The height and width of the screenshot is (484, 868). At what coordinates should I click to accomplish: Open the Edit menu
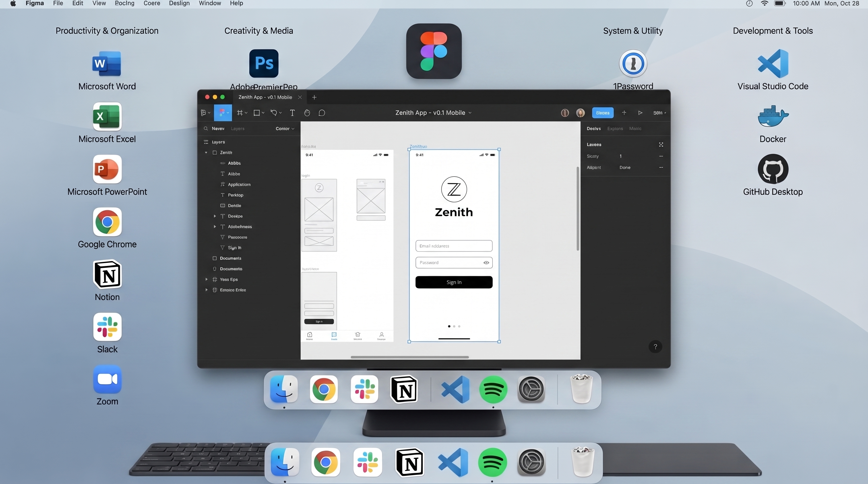tap(78, 3)
